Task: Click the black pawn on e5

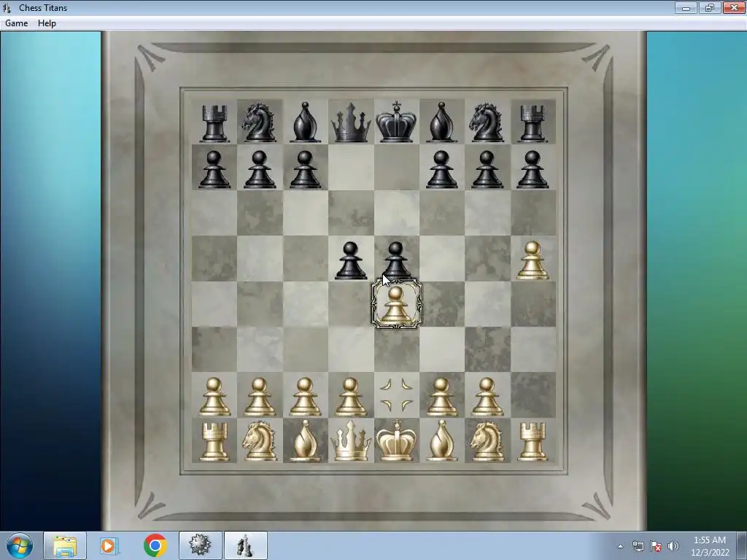Action: click(396, 260)
